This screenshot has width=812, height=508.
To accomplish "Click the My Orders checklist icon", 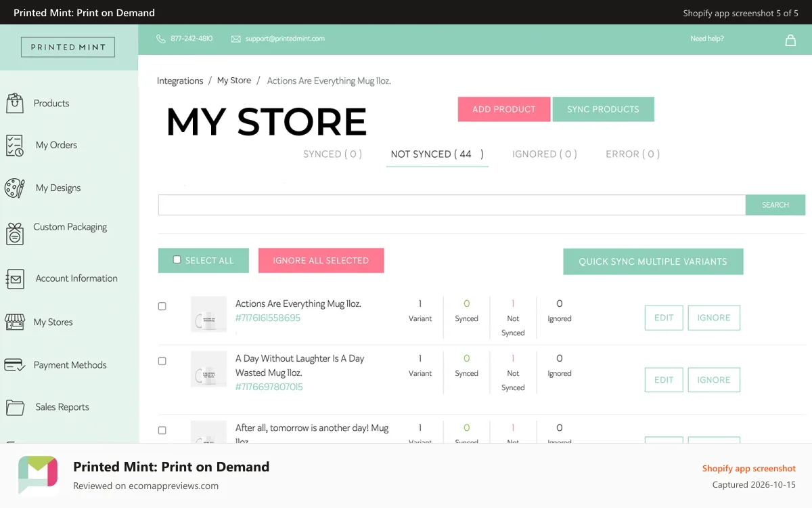I will [x=15, y=145].
